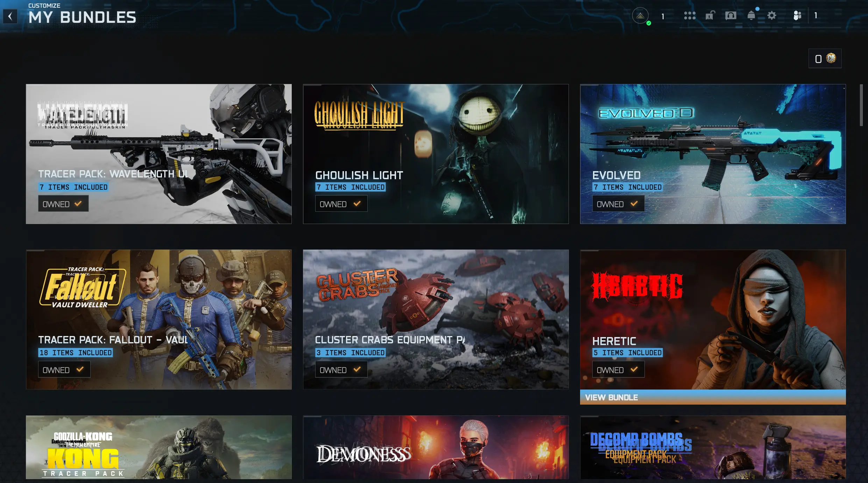
Task: Select the Evolved bundle tile
Action: click(x=713, y=154)
